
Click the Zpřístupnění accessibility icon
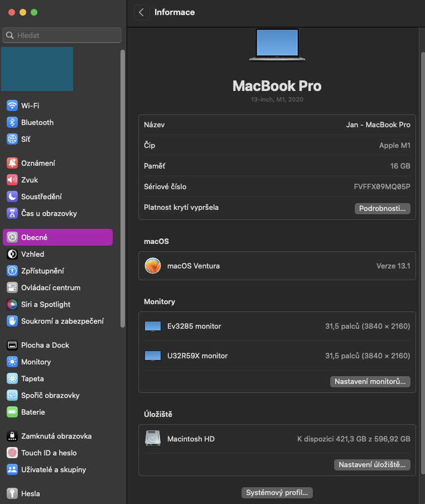tap(12, 271)
